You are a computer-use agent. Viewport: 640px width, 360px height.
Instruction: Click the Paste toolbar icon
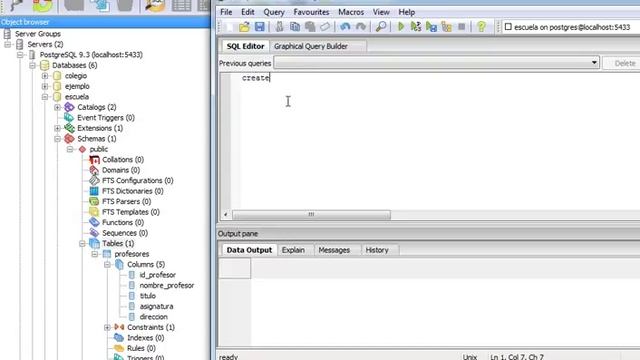pyautogui.click(x=310, y=27)
